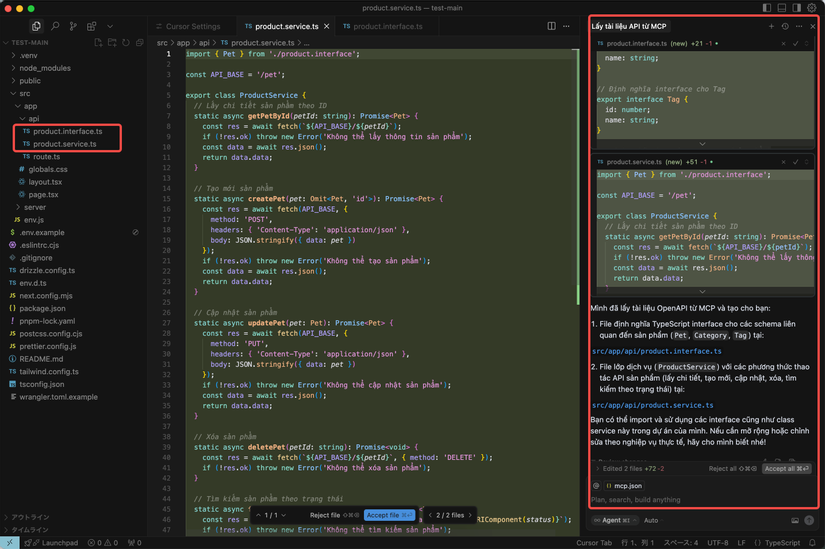Click the api breadcrumb segment

point(204,43)
